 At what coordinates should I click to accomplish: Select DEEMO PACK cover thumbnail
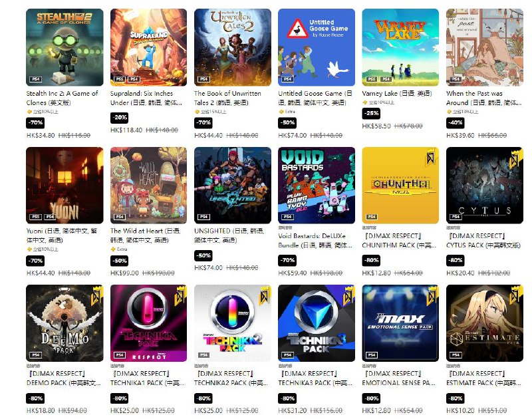pyautogui.click(x=65, y=323)
